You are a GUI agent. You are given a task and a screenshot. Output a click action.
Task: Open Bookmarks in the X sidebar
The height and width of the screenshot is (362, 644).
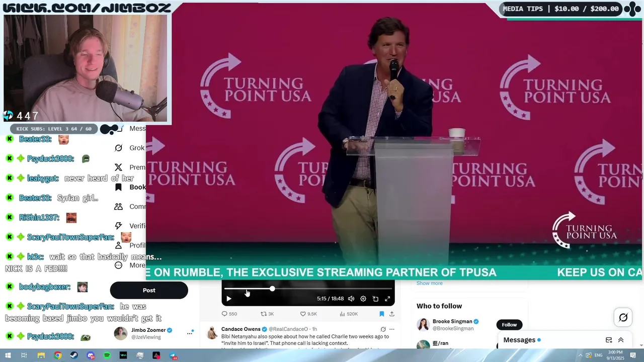click(x=130, y=187)
